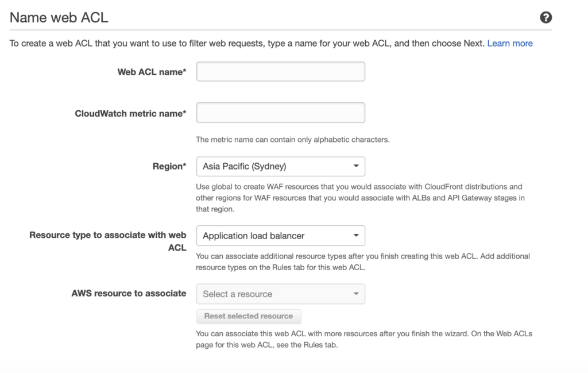588x373 pixels.
Task: Select the Application load balancer text
Action: pos(254,236)
